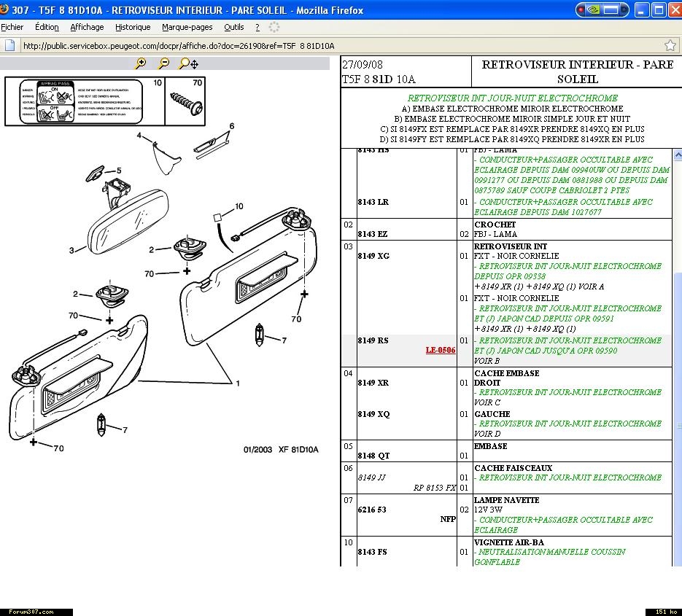Click the parts list scrollbar up arrow

pos(678,155)
